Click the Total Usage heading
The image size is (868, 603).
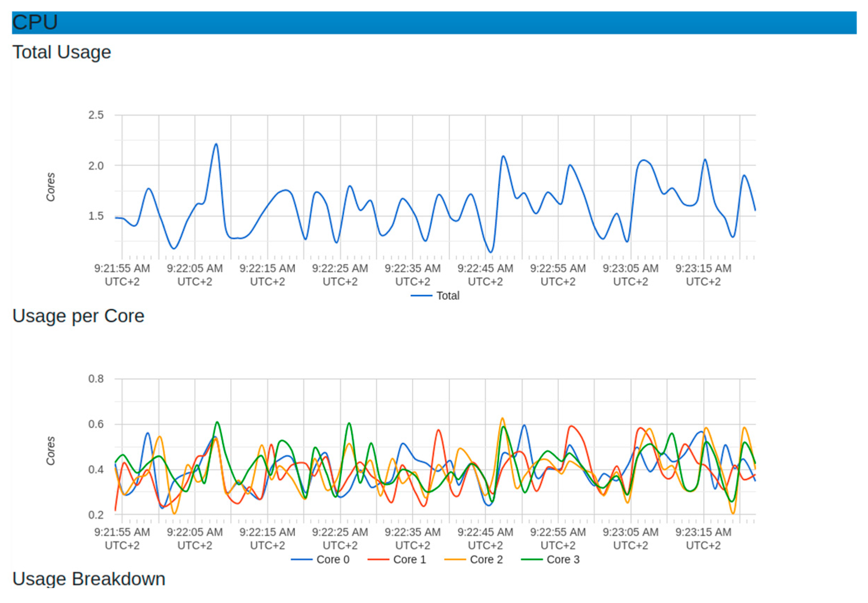[62, 52]
